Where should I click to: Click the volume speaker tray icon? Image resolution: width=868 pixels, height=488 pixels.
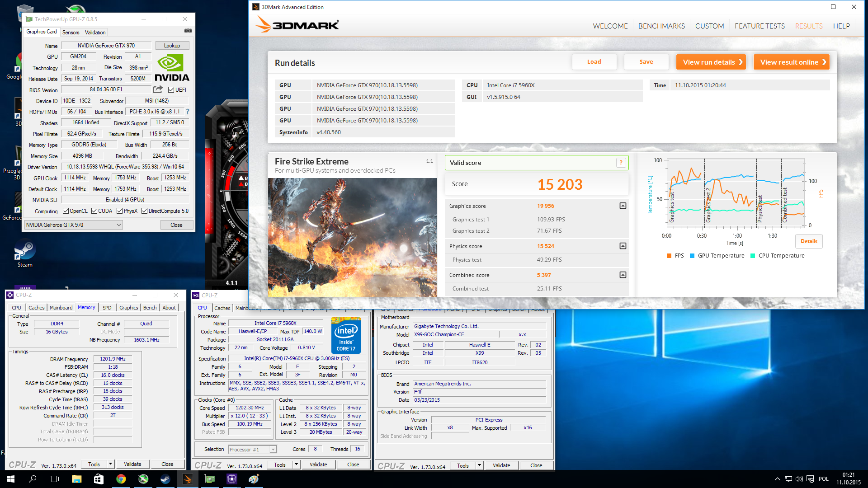click(799, 479)
